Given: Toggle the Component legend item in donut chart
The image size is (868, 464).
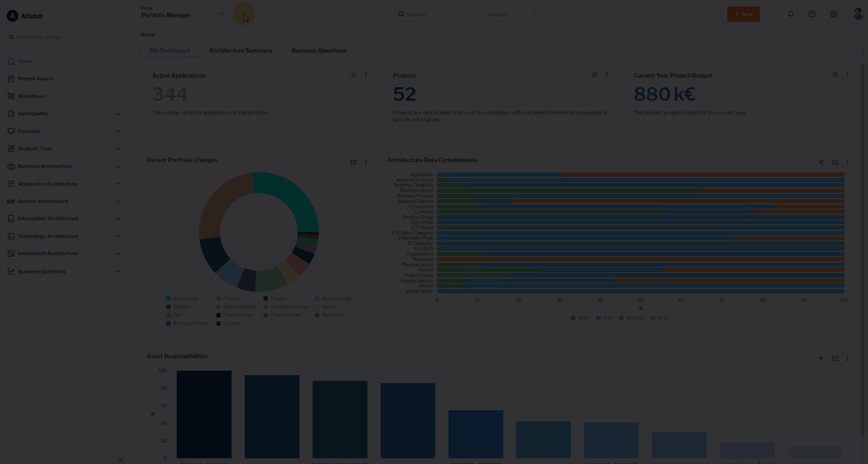Looking at the screenshot, I should click(x=182, y=299).
